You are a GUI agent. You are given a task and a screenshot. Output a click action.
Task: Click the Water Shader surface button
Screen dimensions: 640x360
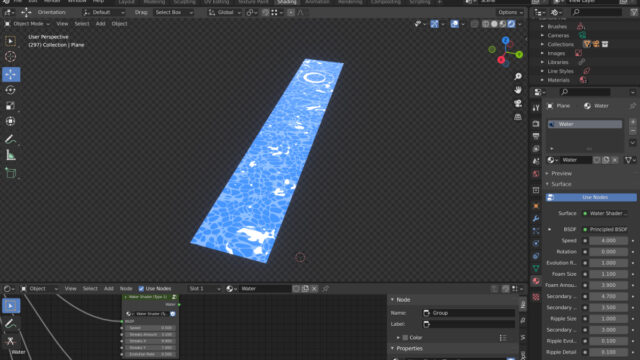[x=605, y=213]
